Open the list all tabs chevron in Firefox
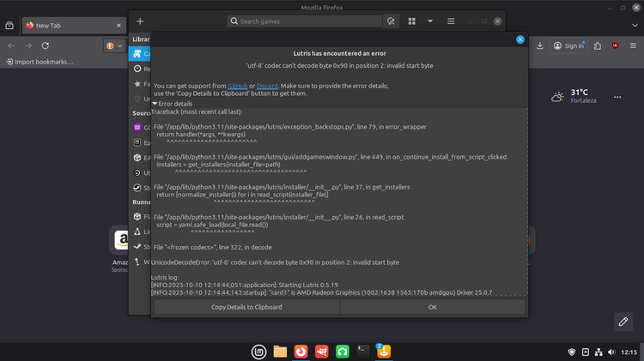 click(x=635, y=26)
